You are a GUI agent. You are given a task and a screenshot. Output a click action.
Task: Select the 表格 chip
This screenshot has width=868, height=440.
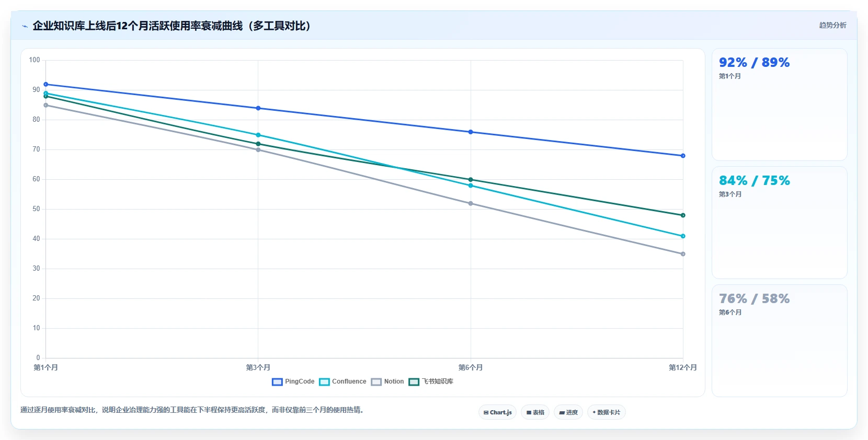tap(535, 412)
